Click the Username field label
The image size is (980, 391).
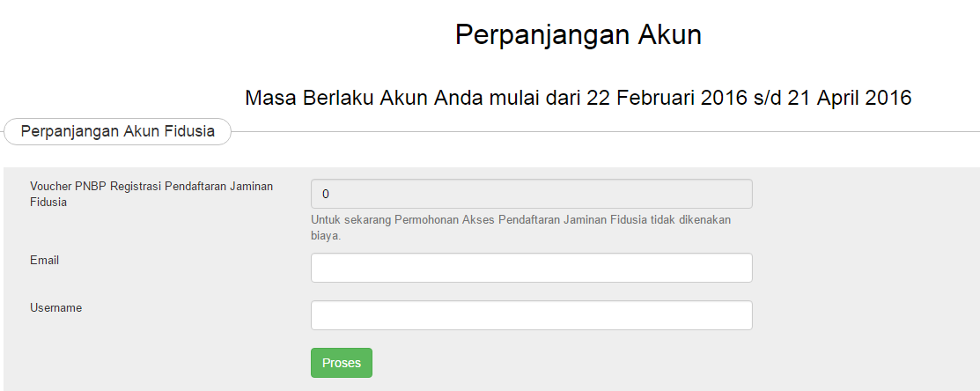(x=55, y=308)
